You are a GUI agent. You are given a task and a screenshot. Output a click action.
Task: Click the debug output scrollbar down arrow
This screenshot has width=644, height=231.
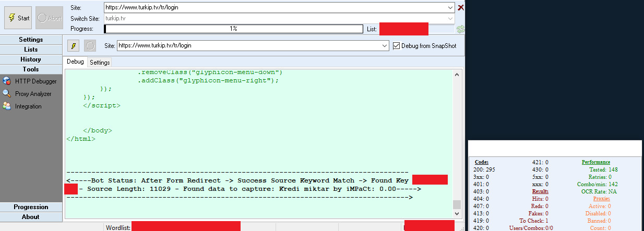click(x=457, y=214)
